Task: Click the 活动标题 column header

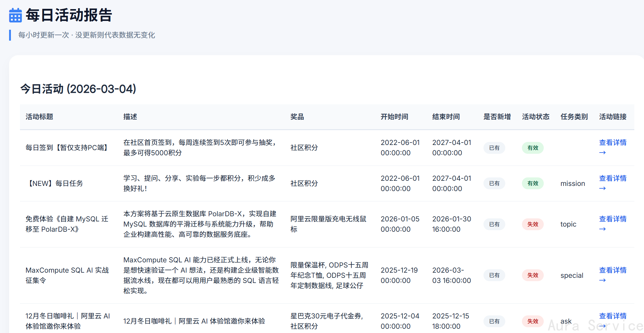Action: click(39, 117)
